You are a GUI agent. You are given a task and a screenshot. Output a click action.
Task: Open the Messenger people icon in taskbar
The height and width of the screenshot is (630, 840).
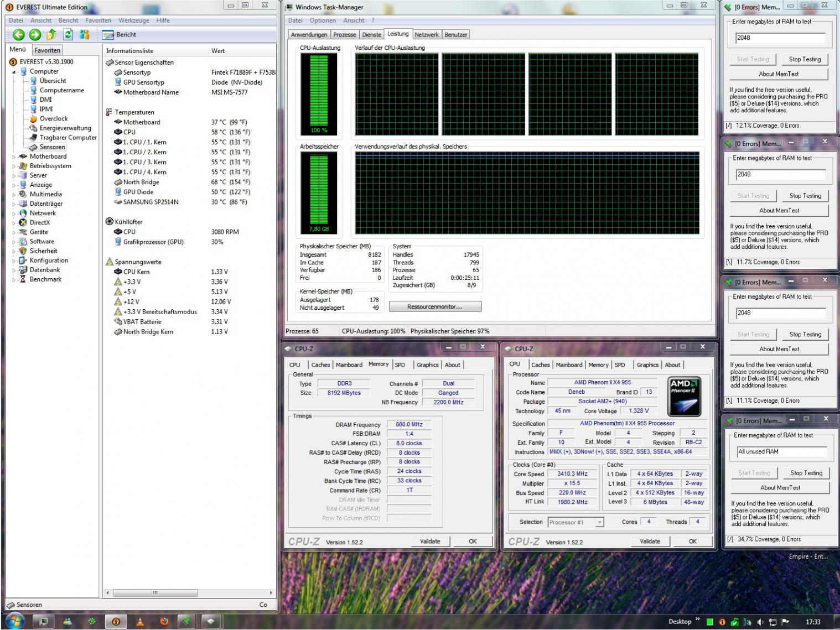(68, 622)
